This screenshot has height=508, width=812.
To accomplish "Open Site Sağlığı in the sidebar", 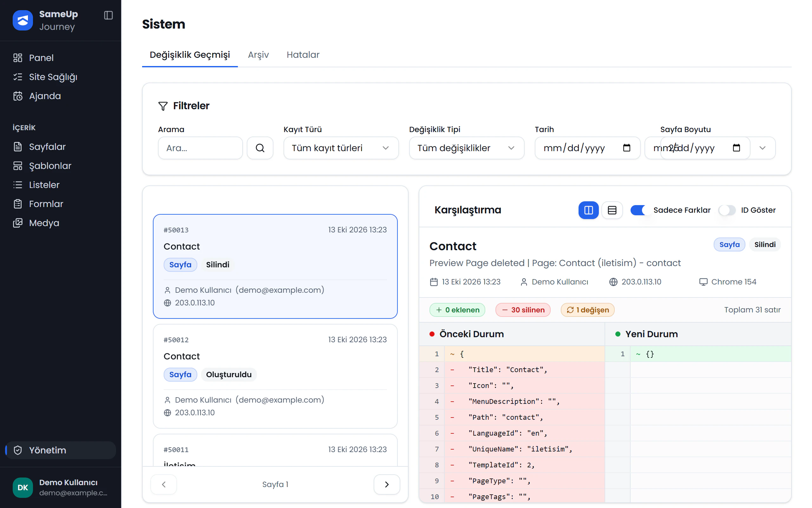I will (60, 77).
